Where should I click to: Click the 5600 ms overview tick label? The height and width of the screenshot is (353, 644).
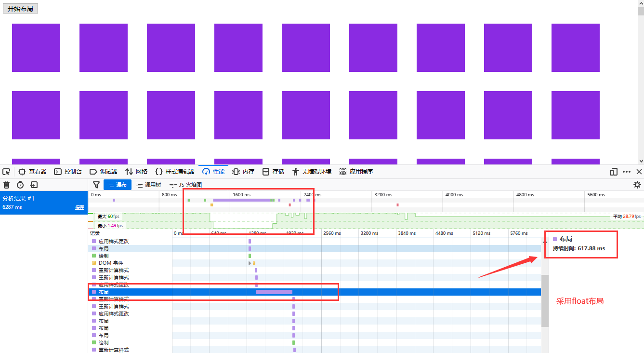click(x=595, y=194)
